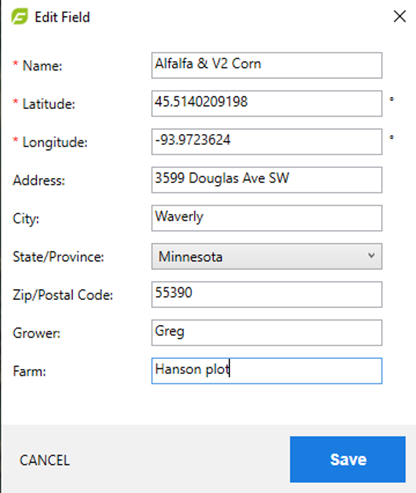Close the Edit Field dialog
The image size is (416, 493).
point(399,16)
